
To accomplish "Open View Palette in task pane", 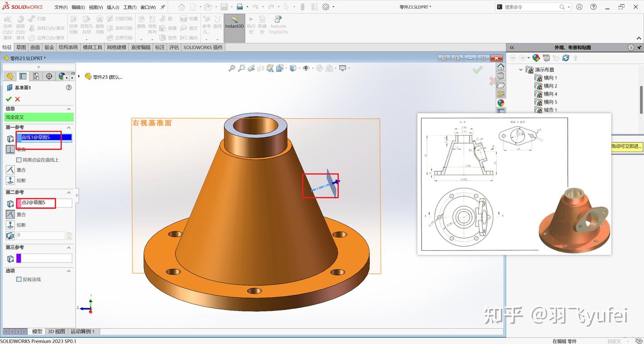I will pos(501,94).
